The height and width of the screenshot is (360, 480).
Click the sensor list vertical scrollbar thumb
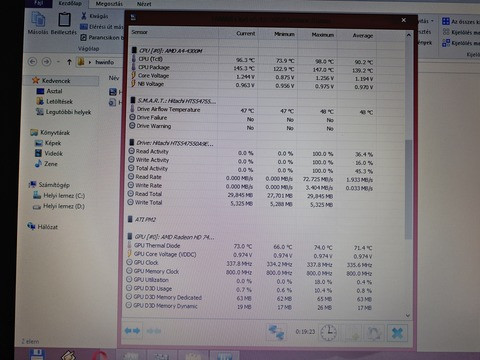[408, 189]
